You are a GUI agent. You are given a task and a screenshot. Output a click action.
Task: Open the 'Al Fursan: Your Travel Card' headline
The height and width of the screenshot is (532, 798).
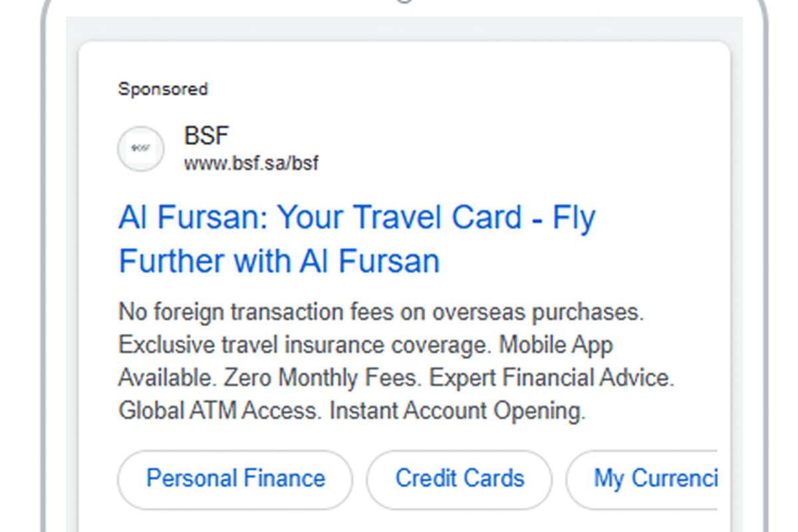click(x=319, y=218)
